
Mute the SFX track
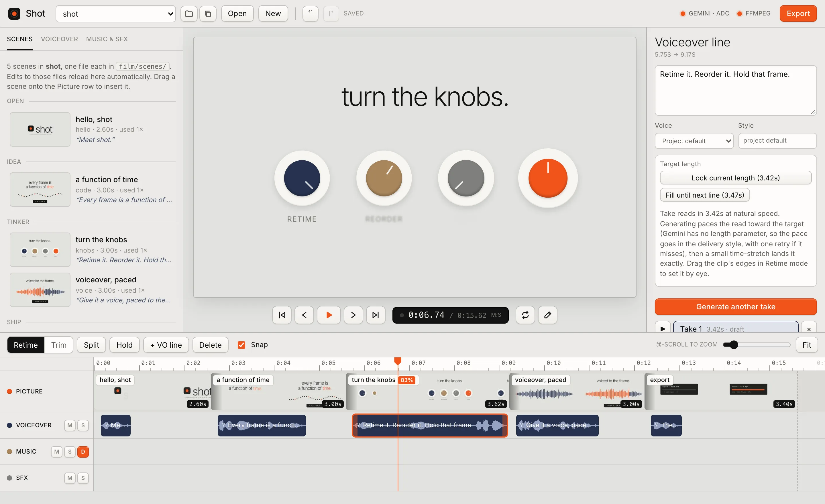click(70, 478)
